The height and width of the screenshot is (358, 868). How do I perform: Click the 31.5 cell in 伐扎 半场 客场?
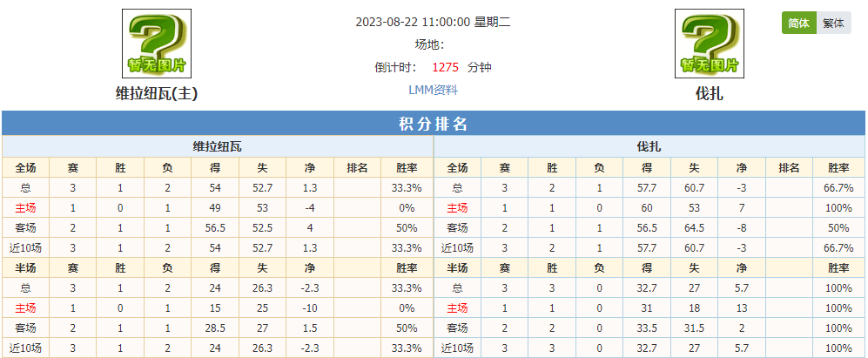[694, 328]
